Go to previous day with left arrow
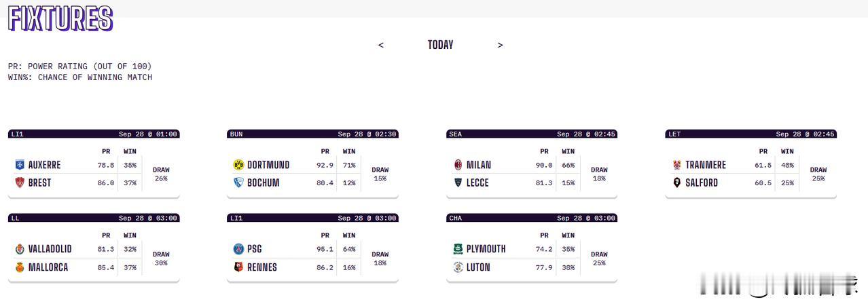Screen dimensions: 868x306 (x=381, y=45)
